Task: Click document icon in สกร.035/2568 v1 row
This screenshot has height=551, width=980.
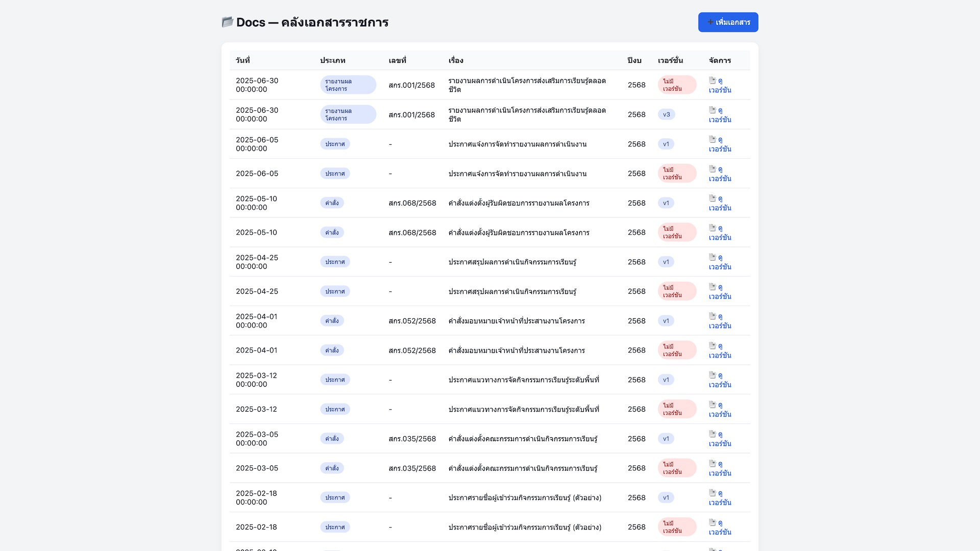Action: [x=713, y=434]
